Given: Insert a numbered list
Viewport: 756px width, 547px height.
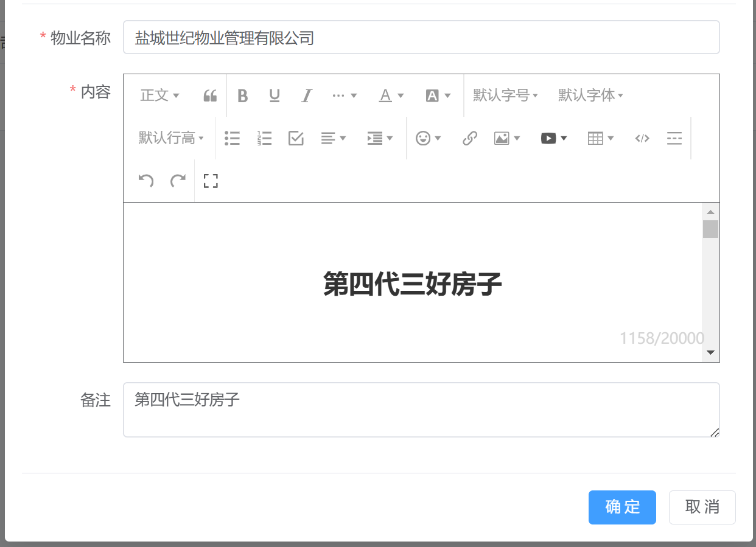Looking at the screenshot, I should (264, 138).
